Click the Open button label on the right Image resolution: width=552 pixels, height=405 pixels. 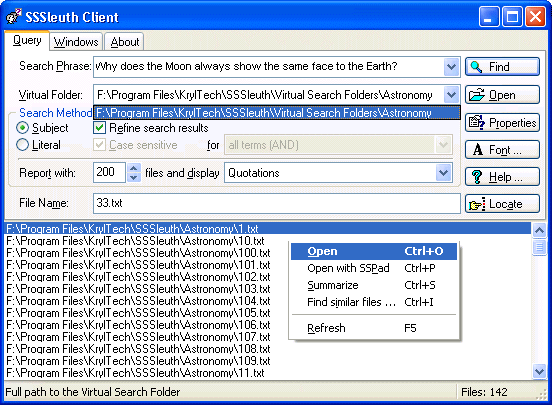point(502,95)
